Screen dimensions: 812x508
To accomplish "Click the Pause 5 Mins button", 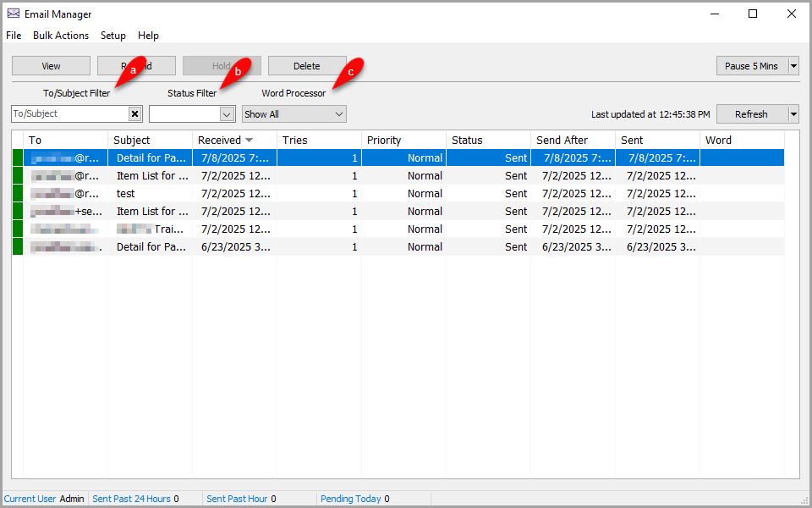I will (x=751, y=66).
